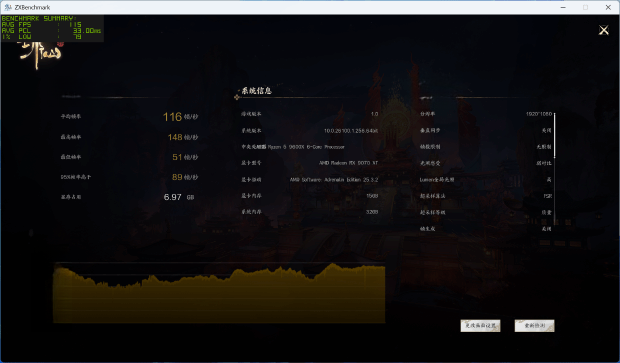Image resolution: width=620 pixels, height=363 pixels.
Task: Close the ZXBenchmark window from the title bar
Action: (608, 7)
